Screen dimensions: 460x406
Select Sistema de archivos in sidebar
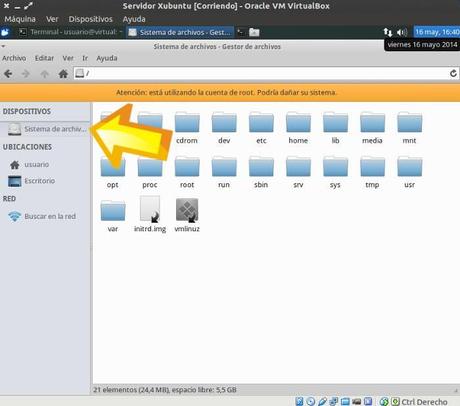point(45,129)
